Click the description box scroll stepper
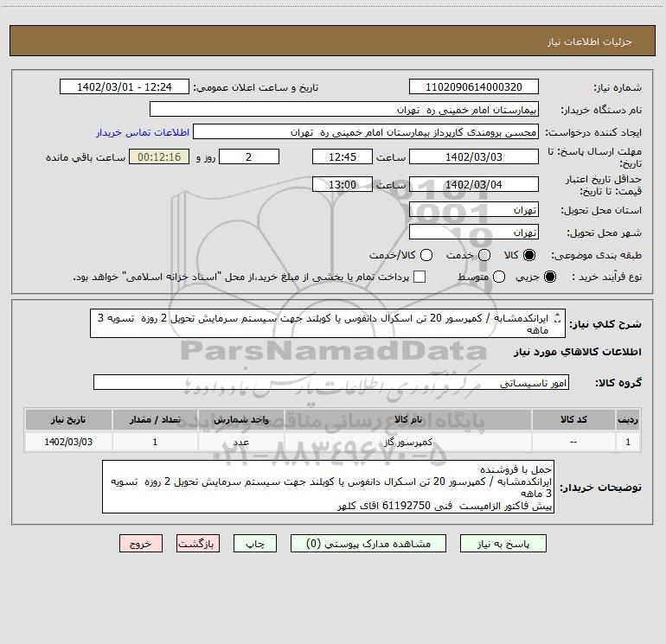The image size is (666, 644). [x=558, y=318]
